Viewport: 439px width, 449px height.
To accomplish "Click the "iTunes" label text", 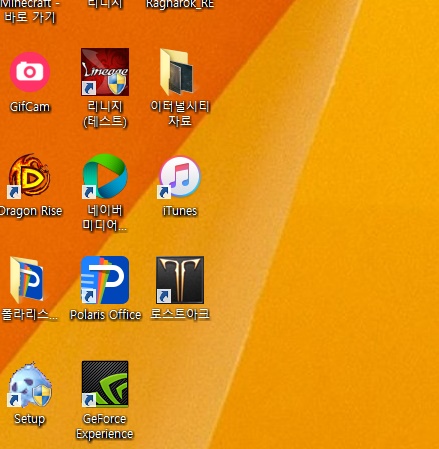I will (x=180, y=211).
